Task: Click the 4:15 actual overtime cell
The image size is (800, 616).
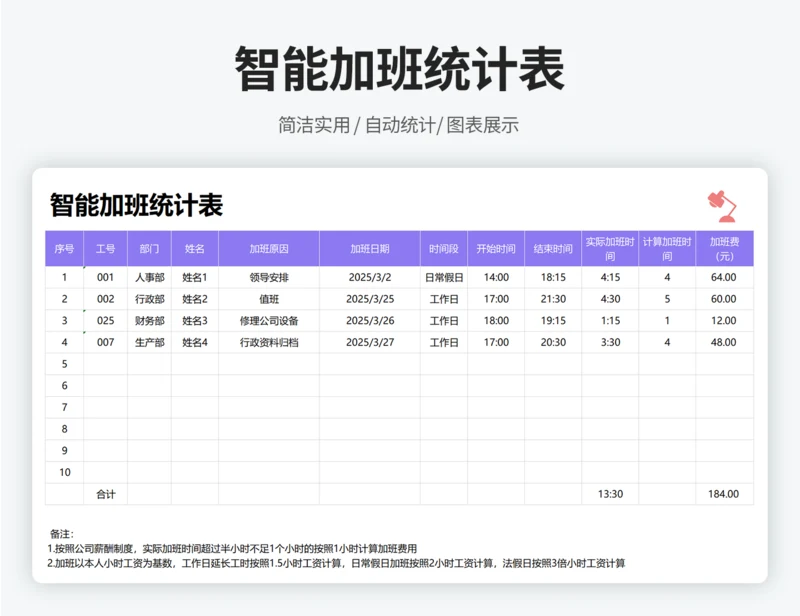Action: click(610, 277)
